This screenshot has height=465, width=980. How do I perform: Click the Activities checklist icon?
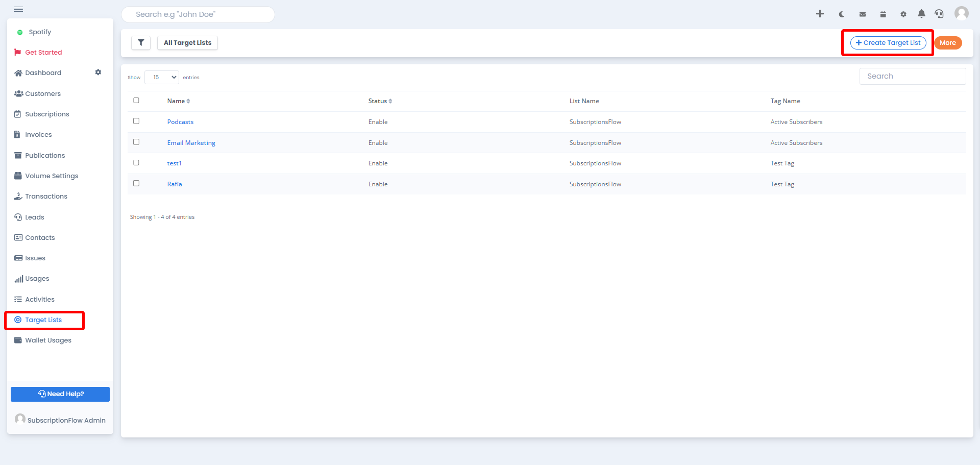(18, 299)
